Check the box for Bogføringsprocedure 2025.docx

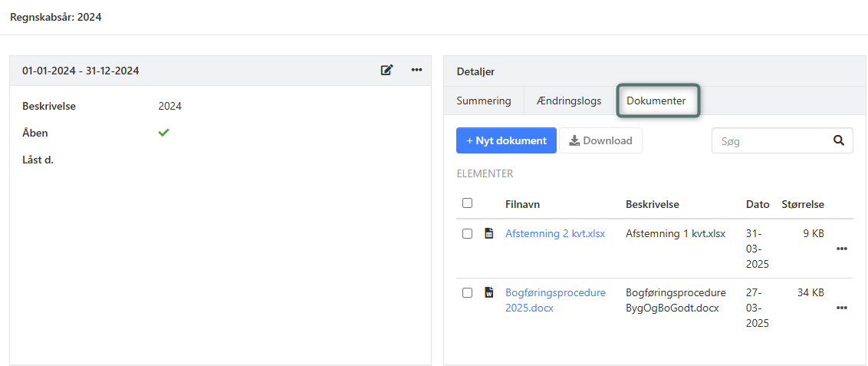(x=467, y=292)
